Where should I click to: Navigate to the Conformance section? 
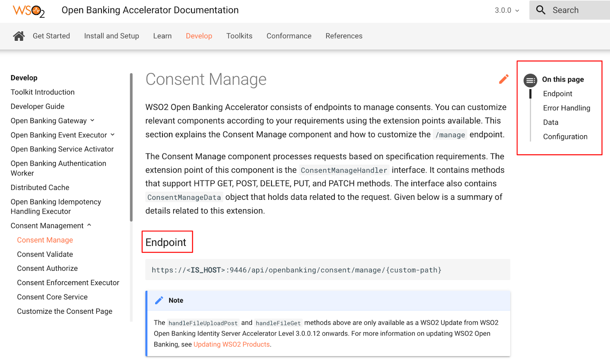[x=289, y=36]
